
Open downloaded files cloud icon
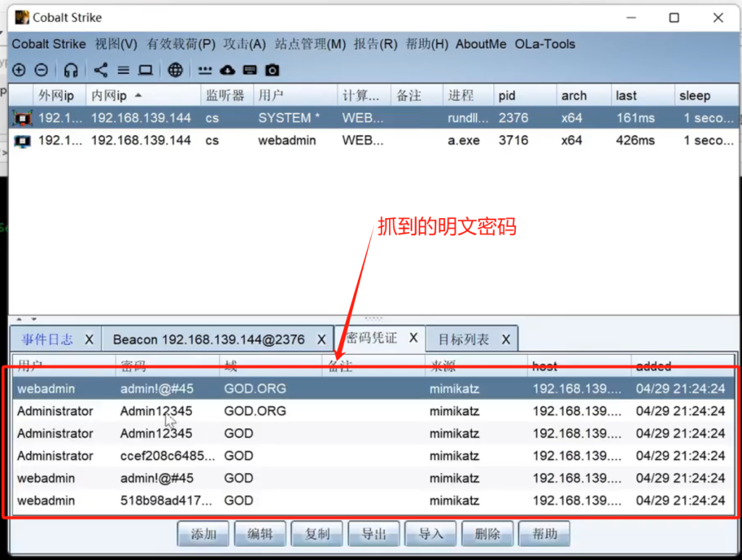pos(227,70)
